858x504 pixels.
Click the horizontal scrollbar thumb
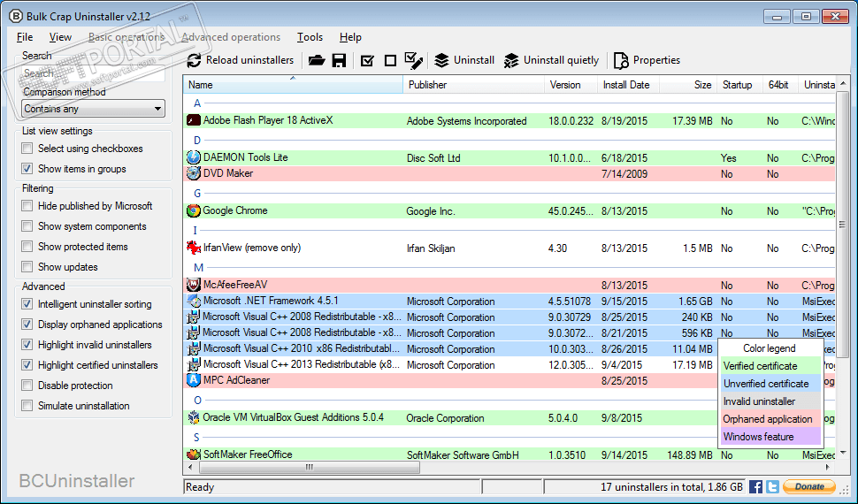pyautogui.click(x=310, y=468)
